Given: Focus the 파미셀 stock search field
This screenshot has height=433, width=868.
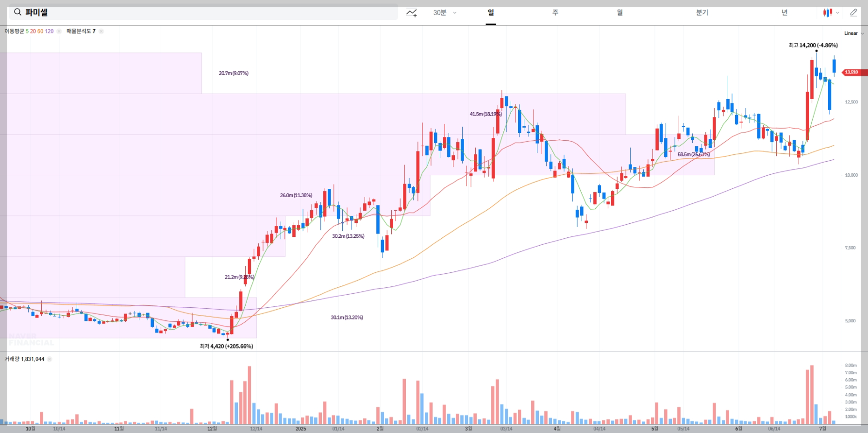Looking at the screenshot, I should tap(203, 13).
